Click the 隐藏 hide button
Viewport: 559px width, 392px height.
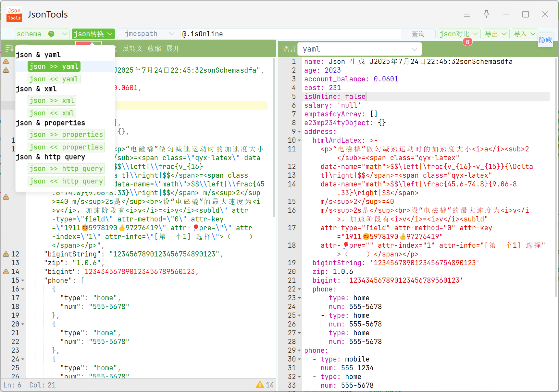coord(545,40)
